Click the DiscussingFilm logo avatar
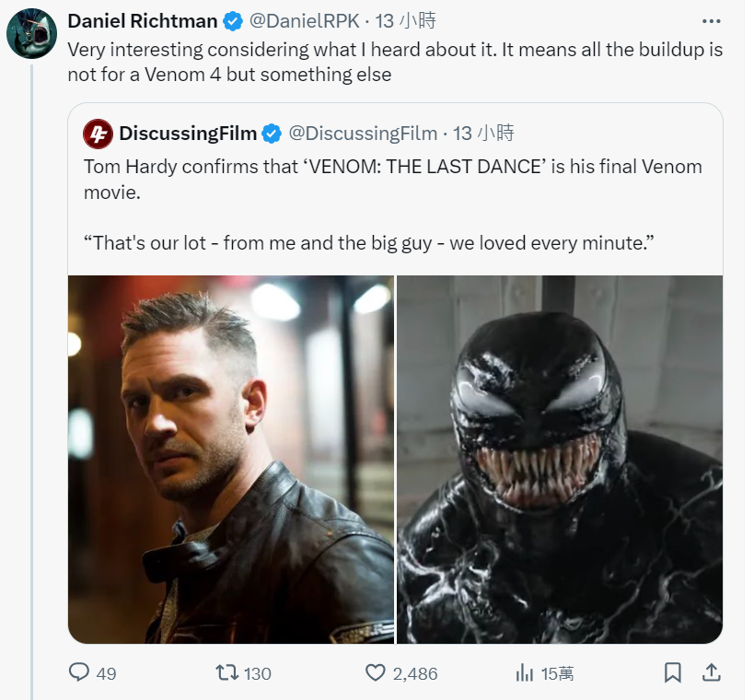The width and height of the screenshot is (754, 700). point(98,134)
